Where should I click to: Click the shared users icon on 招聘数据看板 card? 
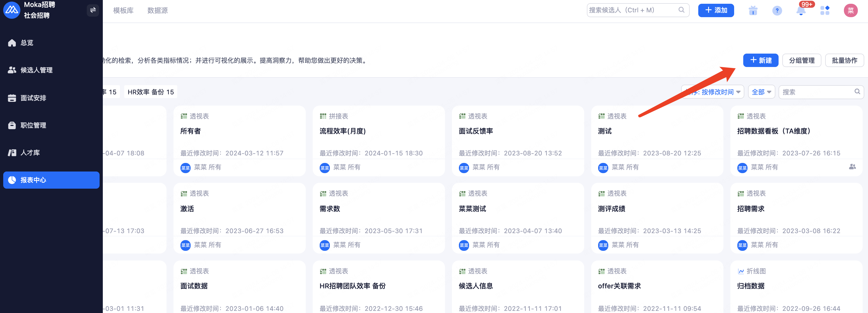point(852,167)
